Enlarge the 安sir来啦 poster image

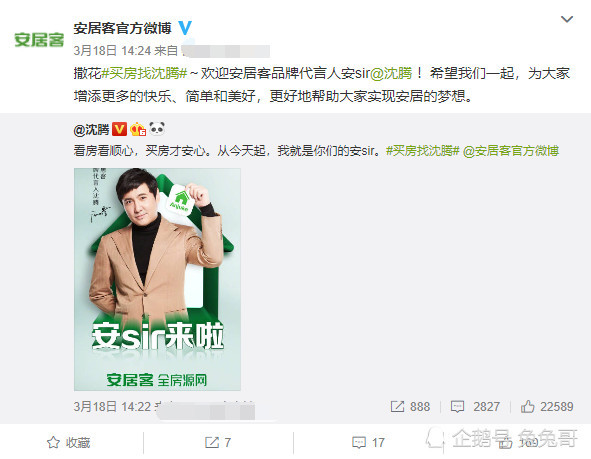tap(157, 279)
